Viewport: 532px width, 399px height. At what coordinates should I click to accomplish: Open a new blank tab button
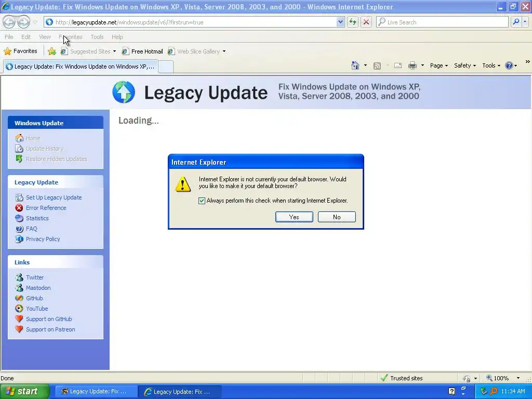[166, 66]
